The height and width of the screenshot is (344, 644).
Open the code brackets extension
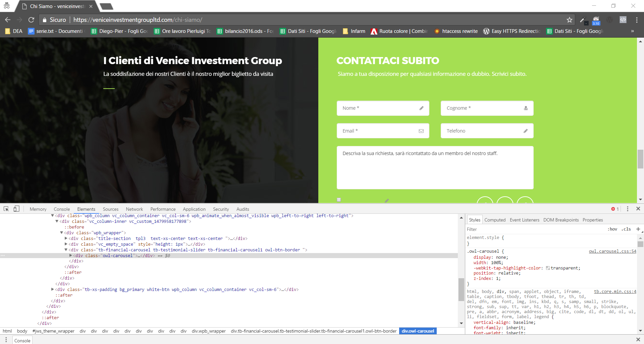[623, 20]
